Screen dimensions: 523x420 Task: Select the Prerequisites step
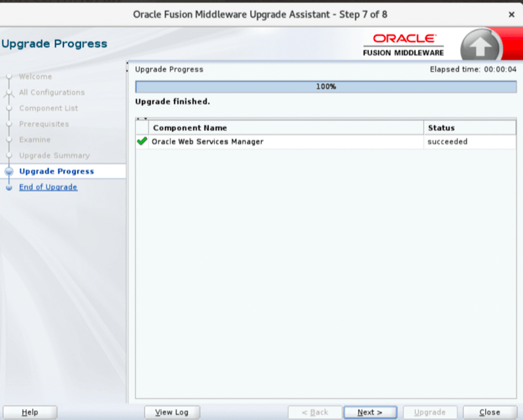point(44,124)
